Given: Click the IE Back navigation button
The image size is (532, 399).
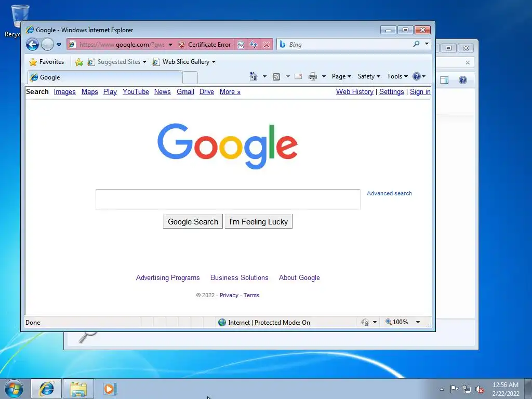Looking at the screenshot, I should click(x=33, y=45).
